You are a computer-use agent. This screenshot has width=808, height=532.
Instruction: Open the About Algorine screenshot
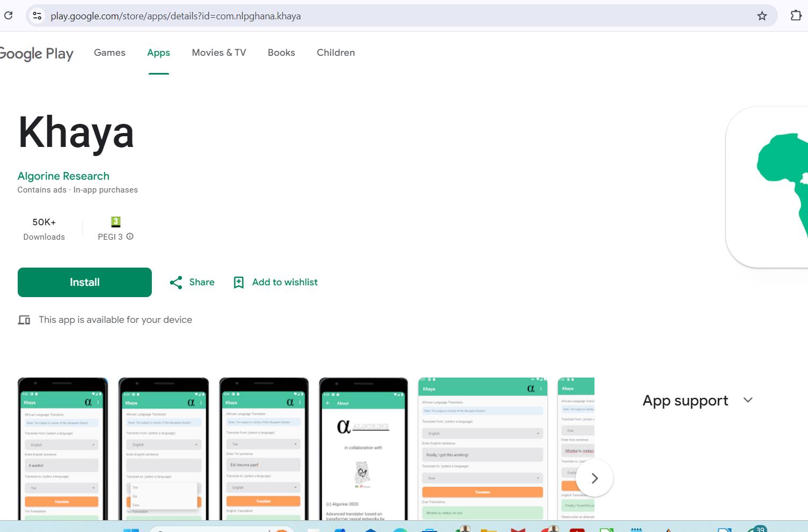click(x=363, y=449)
